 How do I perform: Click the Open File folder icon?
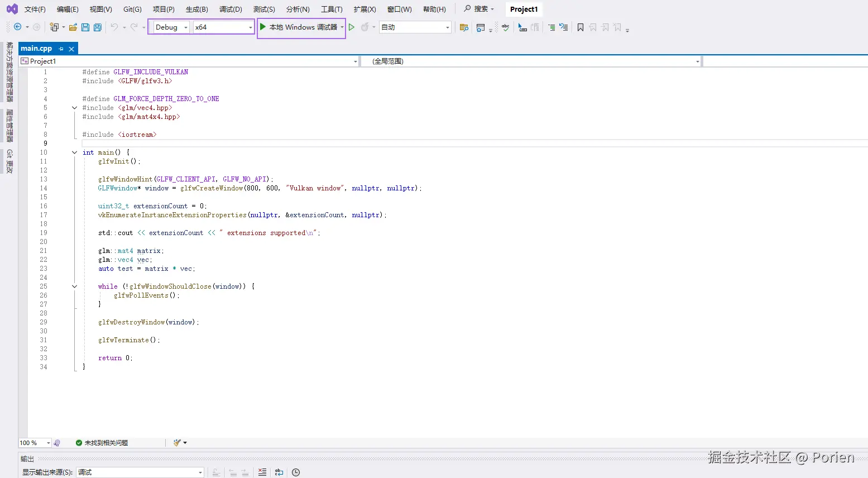pos(73,27)
